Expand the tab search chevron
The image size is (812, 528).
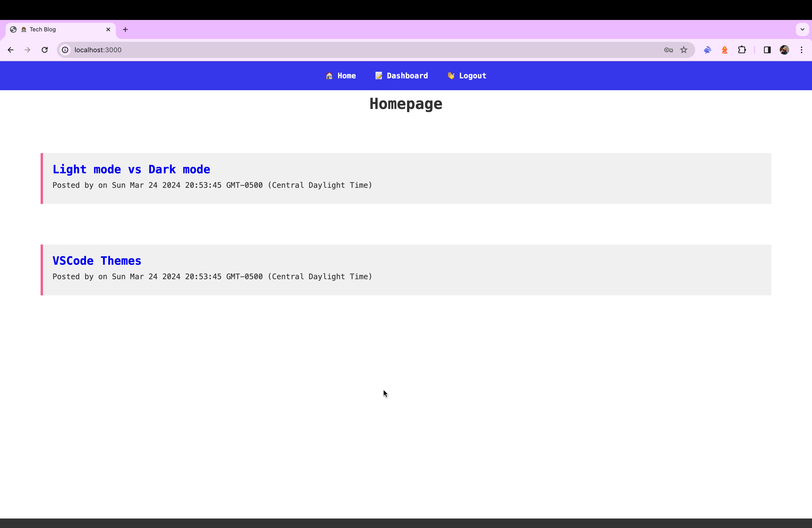point(802,29)
